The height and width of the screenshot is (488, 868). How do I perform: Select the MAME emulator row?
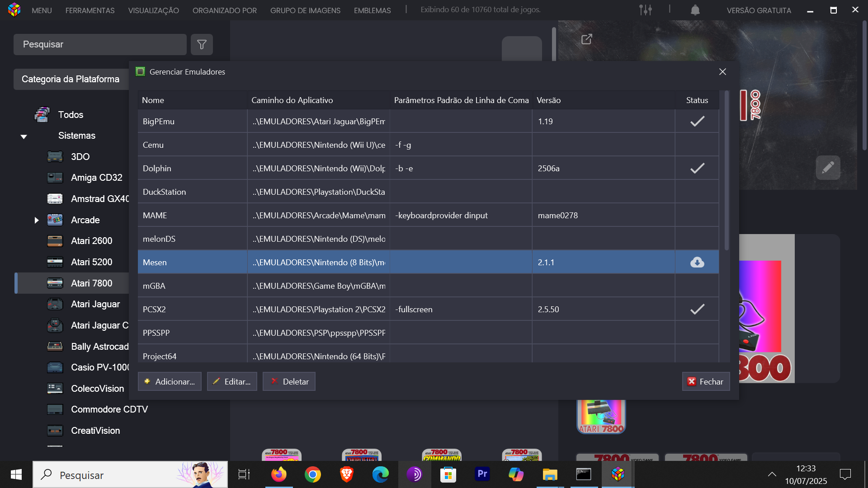[x=428, y=215]
